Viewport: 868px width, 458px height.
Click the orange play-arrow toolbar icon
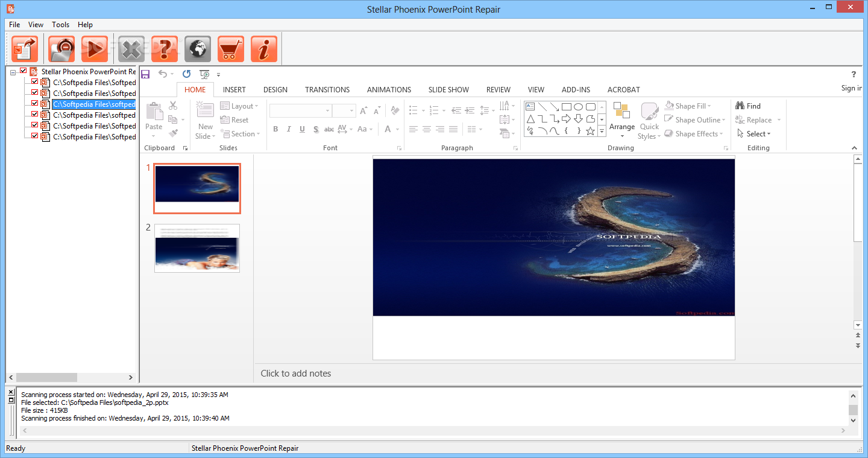pos(94,49)
